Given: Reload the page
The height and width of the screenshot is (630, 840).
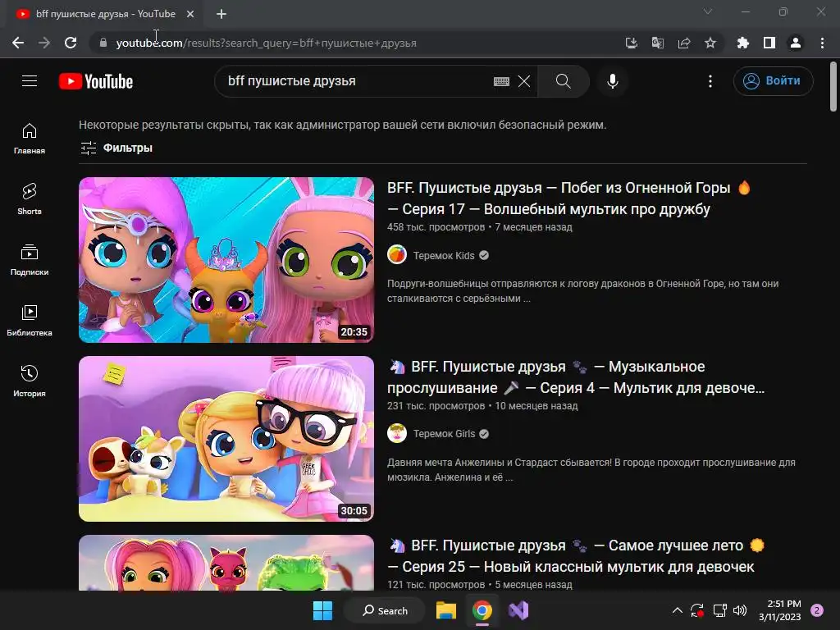Looking at the screenshot, I should 71,43.
